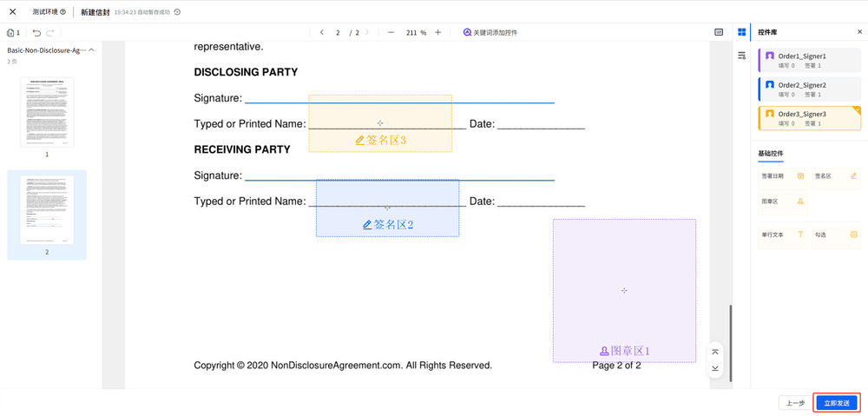The height and width of the screenshot is (416, 868).
Task: Undo the last action
Action: [36, 33]
